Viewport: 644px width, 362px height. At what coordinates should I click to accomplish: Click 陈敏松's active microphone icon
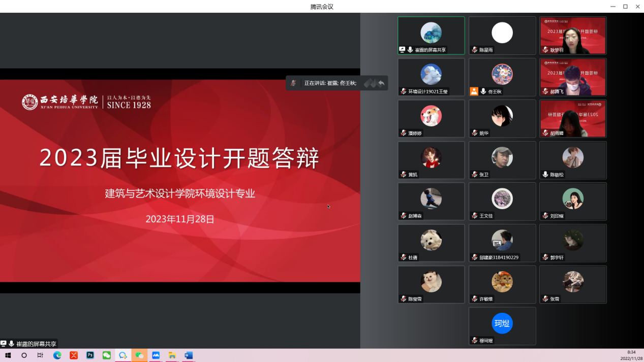(545, 175)
